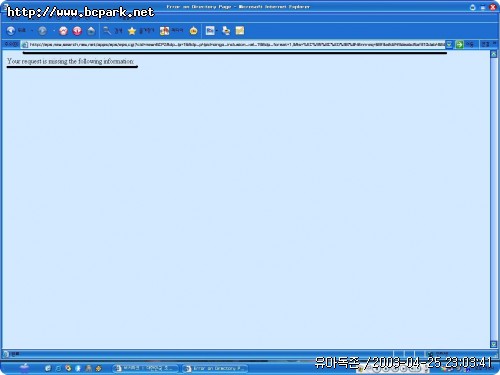Viewport: 500px width, 375px height.
Task: Stop loading with the red Stop icon
Action: pos(63,31)
